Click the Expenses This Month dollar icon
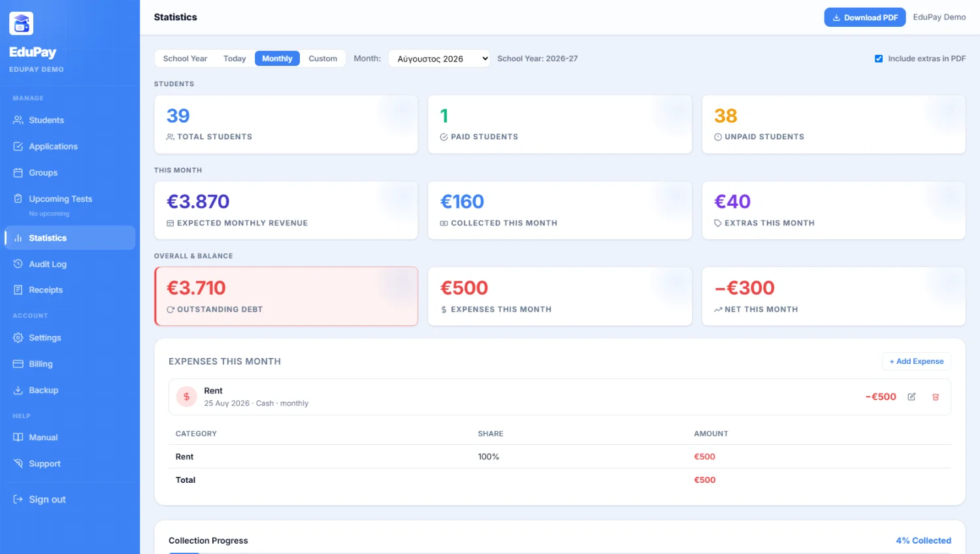This screenshot has width=980, height=554. (x=444, y=310)
